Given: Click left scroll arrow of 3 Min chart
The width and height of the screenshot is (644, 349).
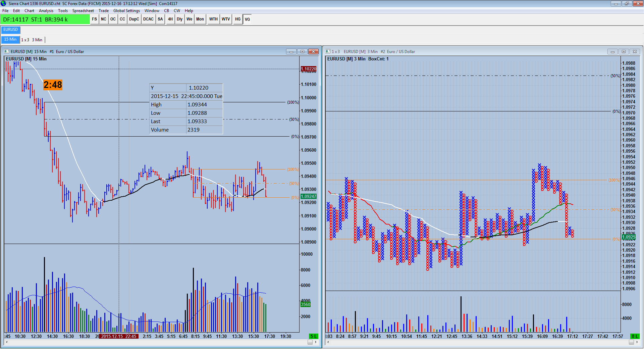Looking at the screenshot, I should pos(328,342).
